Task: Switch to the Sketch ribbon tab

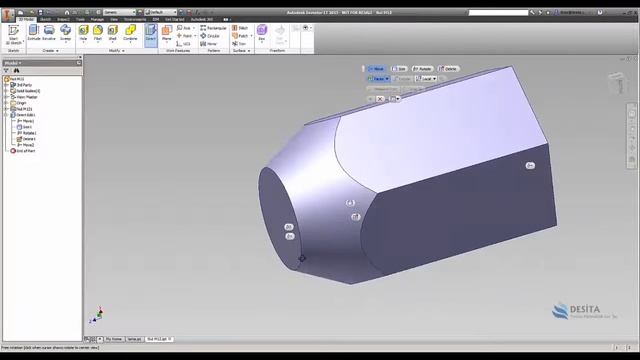Action: [x=45, y=19]
